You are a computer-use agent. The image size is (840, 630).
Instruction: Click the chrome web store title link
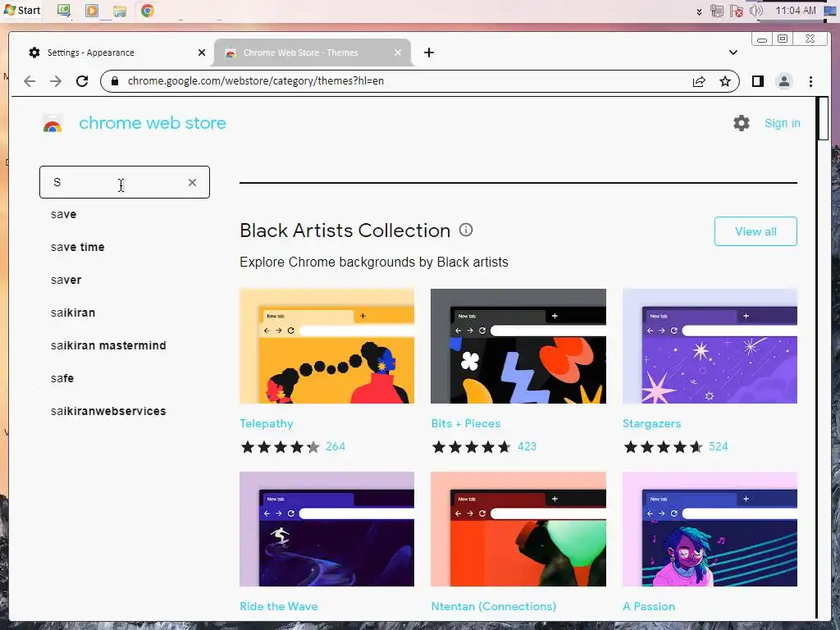pyautogui.click(x=153, y=123)
